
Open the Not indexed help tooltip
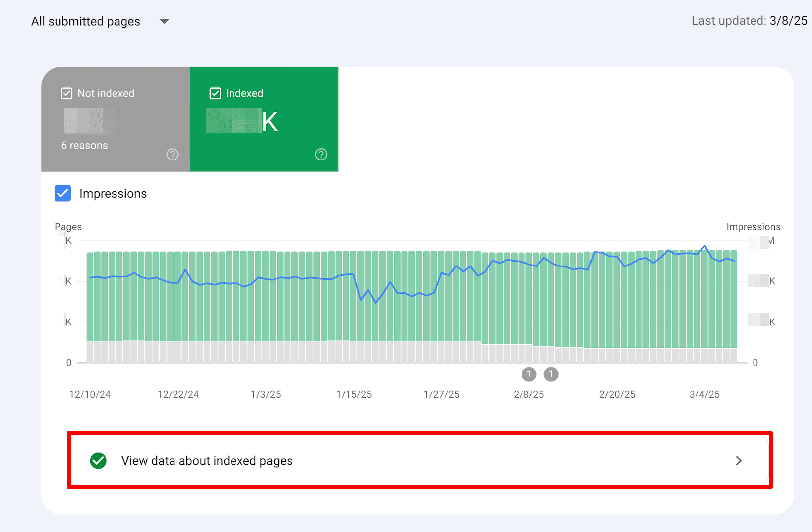pyautogui.click(x=172, y=154)
